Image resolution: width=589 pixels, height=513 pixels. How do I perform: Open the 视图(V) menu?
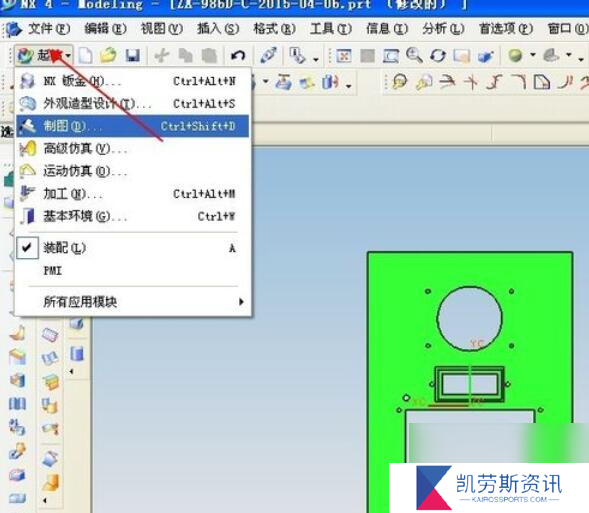pos(162,29)
